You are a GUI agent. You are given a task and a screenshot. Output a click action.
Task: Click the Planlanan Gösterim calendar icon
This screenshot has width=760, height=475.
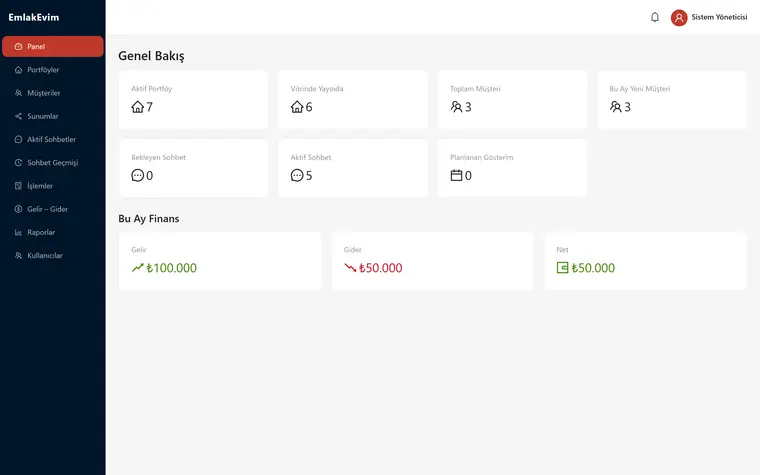456,175
